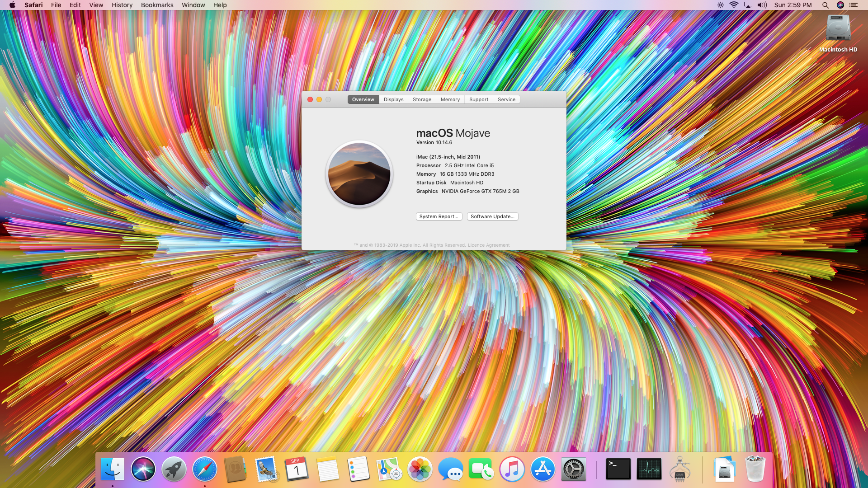Minimize the About This Mac window
868x488 pixels.
tap(319, 99)
